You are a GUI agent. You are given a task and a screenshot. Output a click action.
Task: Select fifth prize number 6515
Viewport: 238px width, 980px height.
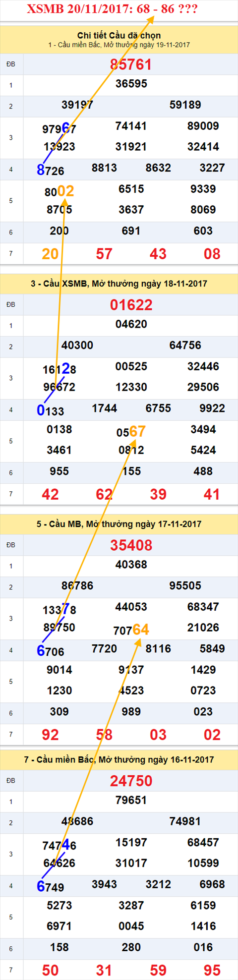pos(131,189)
